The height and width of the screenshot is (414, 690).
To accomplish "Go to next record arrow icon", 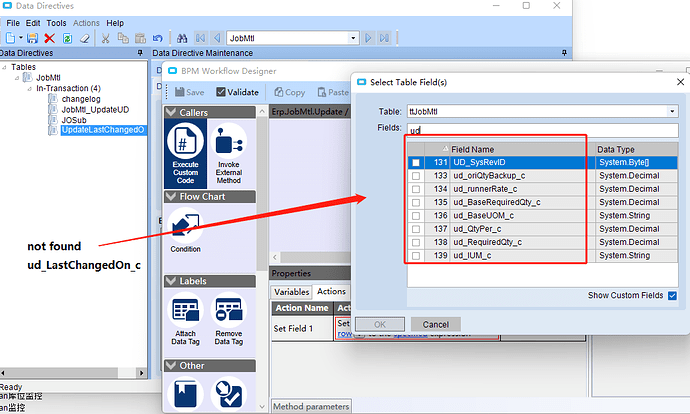I will tap(368, 38).
